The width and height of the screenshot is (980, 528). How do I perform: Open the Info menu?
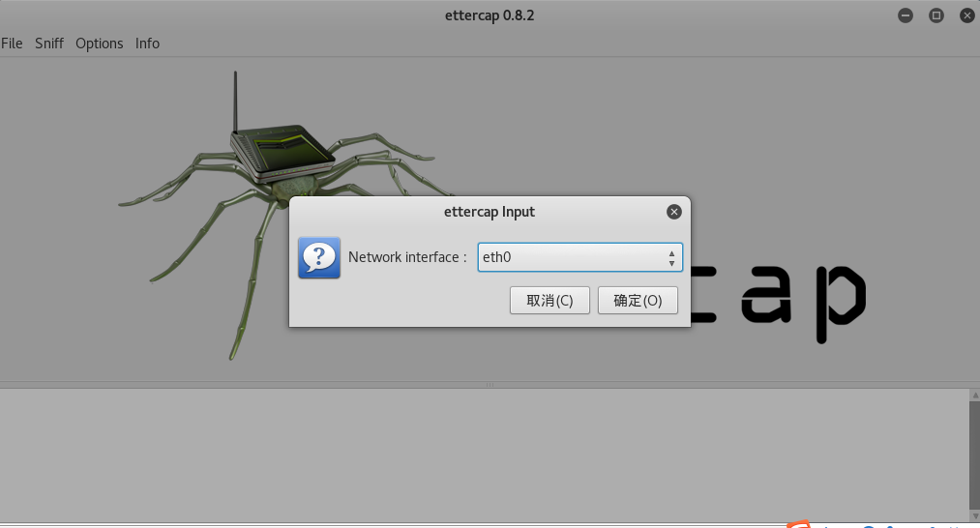point(147,44)
